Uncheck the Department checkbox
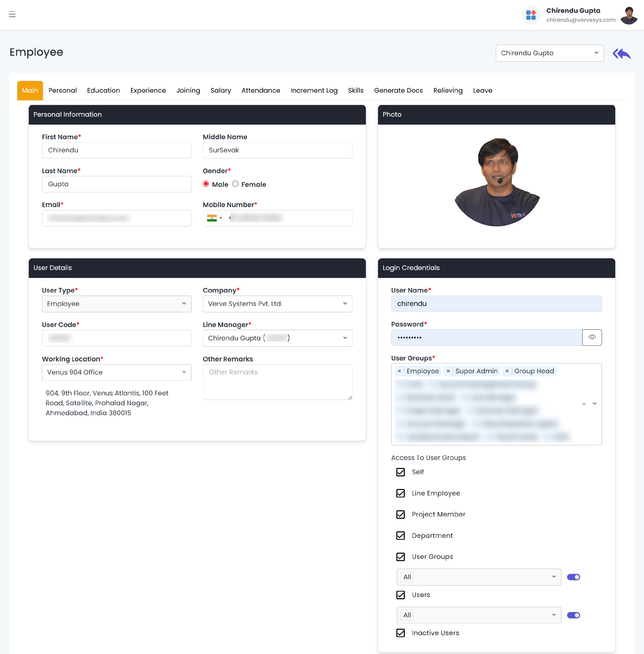 point(401,536)
